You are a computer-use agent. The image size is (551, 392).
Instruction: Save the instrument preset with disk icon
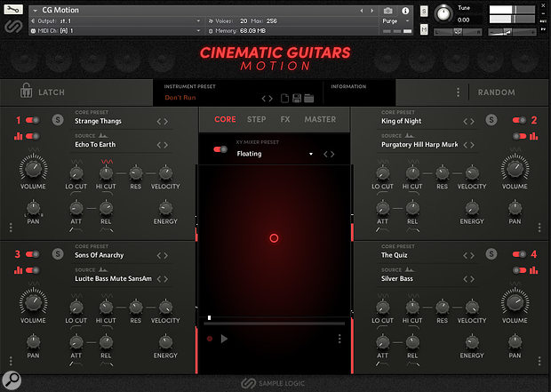(297, 98)
